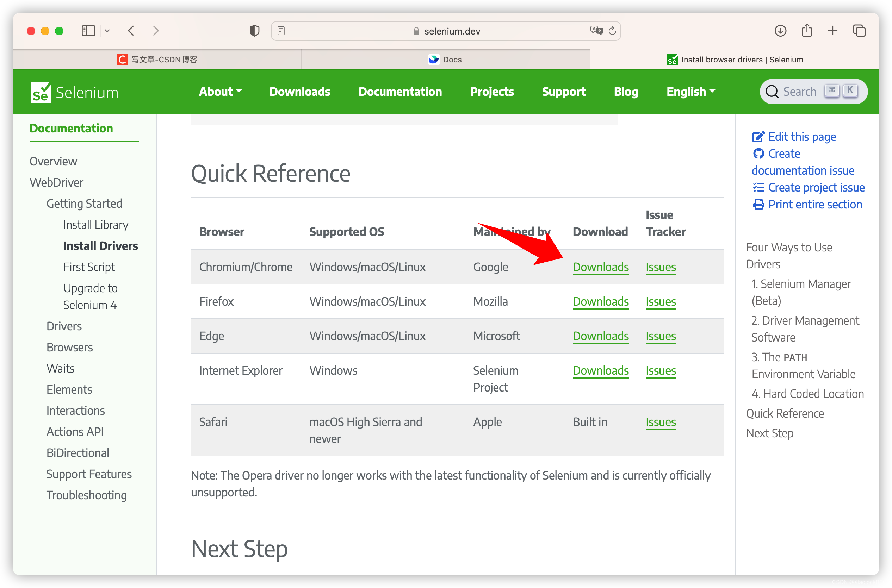Select Install browser drivers Selenium tab
Viewport: 892px width, 588px height.
[735, 59]
